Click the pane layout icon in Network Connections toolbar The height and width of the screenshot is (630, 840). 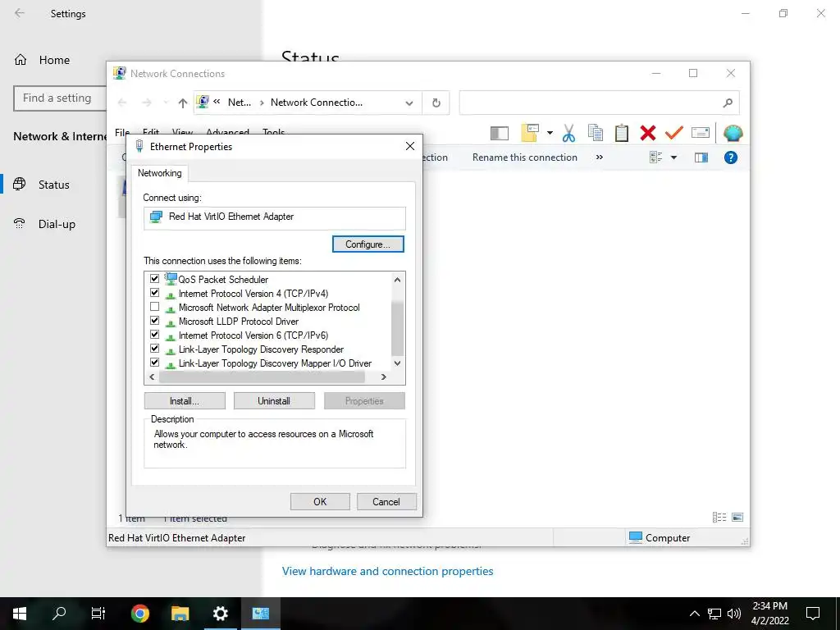(500, 133)
